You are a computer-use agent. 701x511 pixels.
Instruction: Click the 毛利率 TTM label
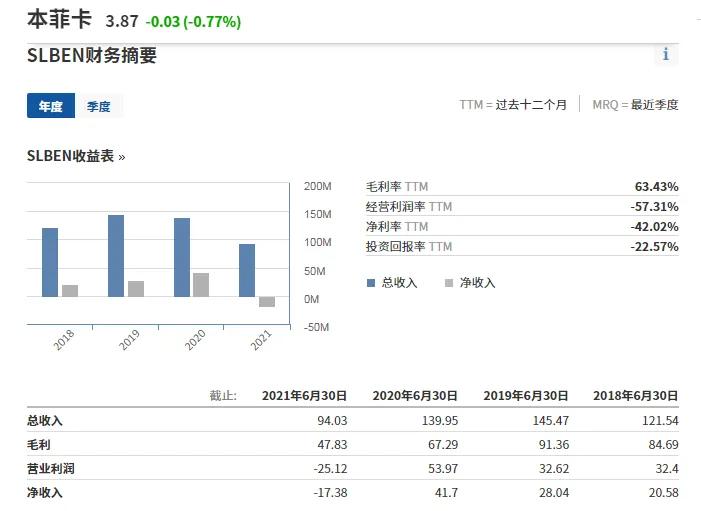tap(397, 186)
